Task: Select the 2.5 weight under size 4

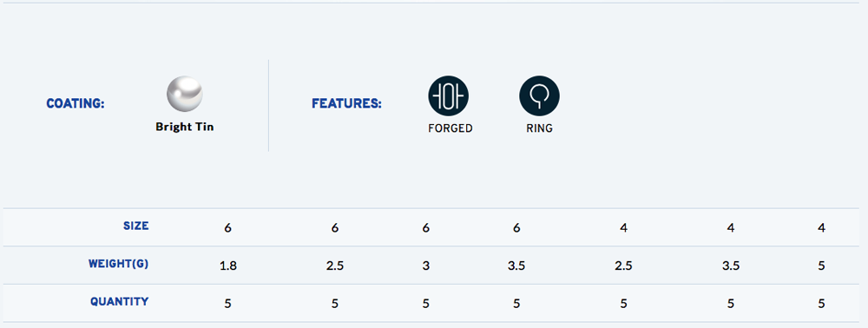Action: 624,266
